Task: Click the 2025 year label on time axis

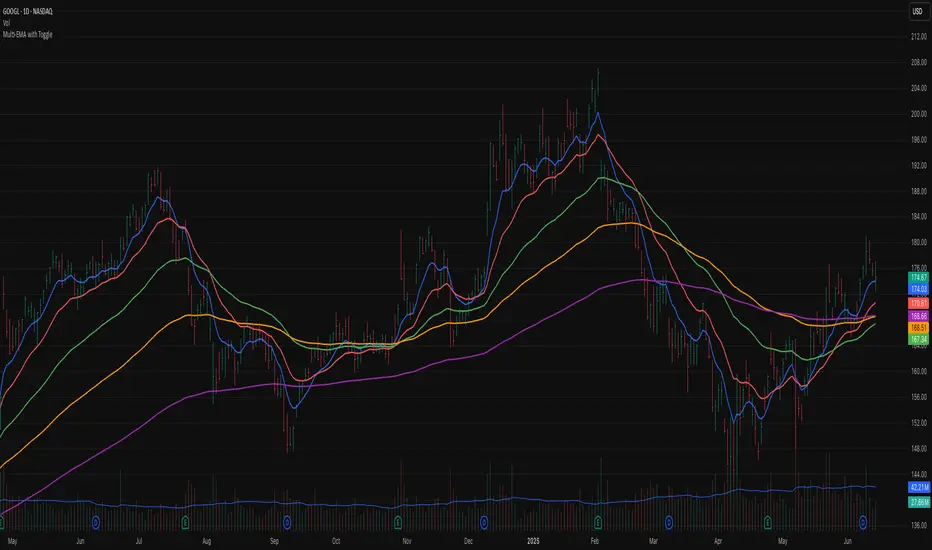Action: pos(533,541)
